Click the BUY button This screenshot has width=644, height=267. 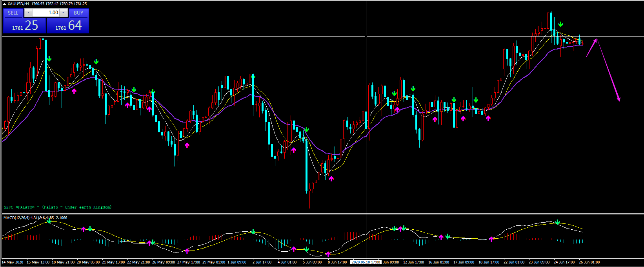(78, 13)
